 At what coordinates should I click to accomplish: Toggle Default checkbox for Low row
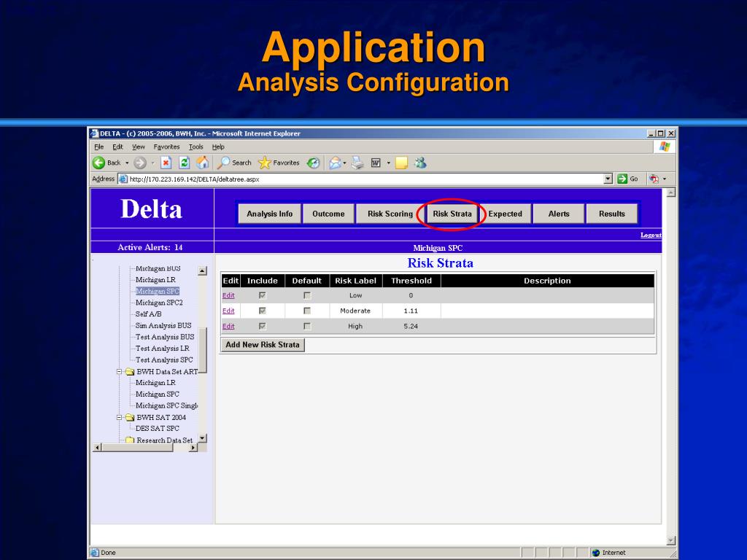pyautogui.click(x=307, y=295)
